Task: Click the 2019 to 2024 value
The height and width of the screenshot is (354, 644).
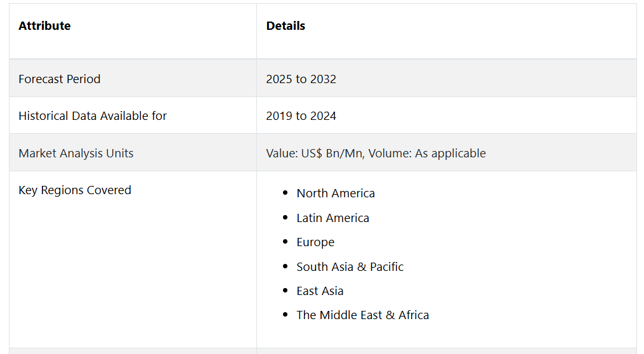Action: click(x=301, y=116)
